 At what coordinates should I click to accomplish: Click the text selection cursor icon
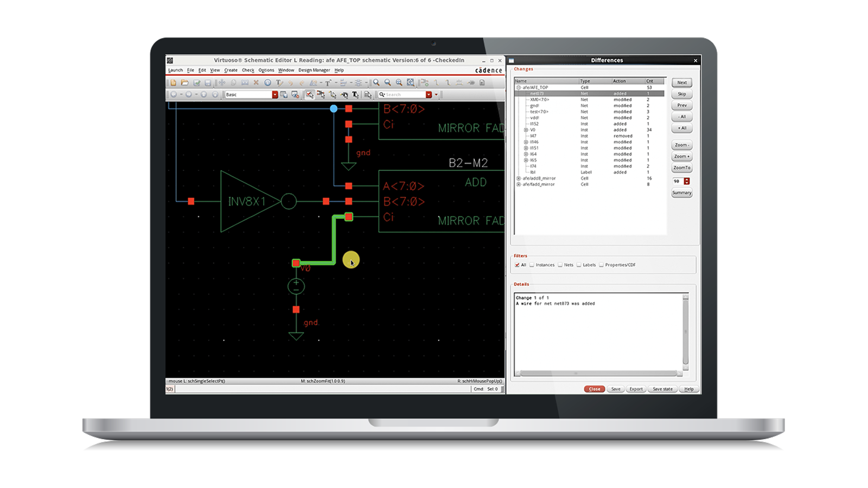pos(356,95)
